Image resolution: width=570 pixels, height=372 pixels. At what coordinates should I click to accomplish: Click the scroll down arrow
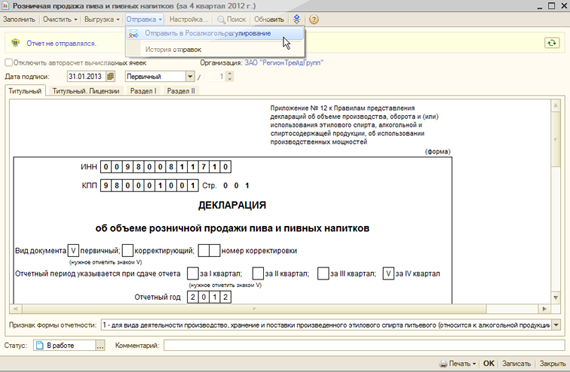point(555,298)
